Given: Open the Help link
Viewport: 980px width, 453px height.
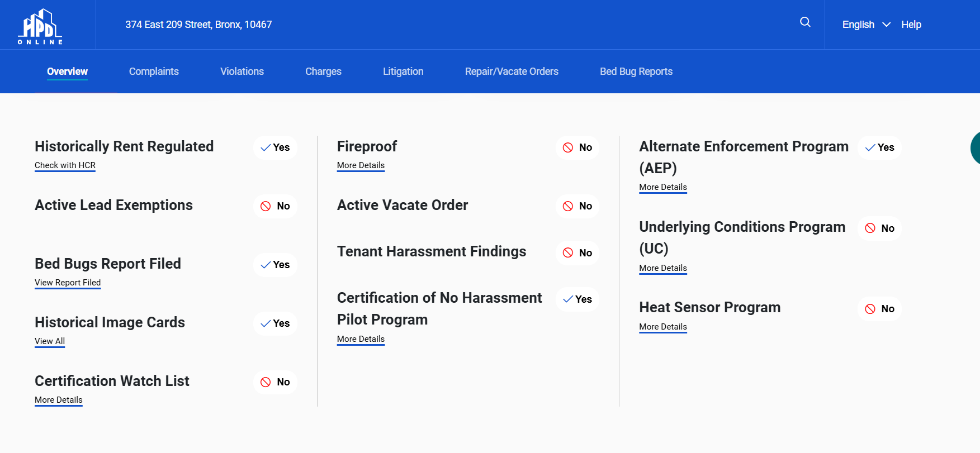Looking at the screenshot, I should (x=911, y=25).
